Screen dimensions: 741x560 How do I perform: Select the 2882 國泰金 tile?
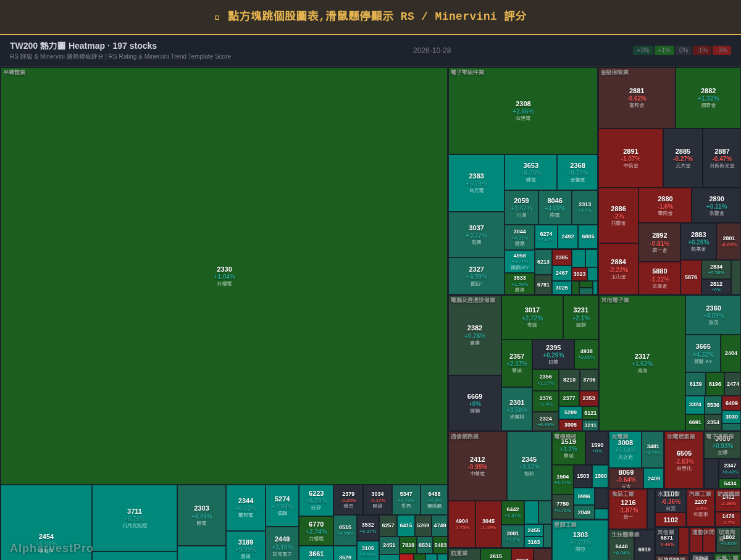(x=708, y=98)
